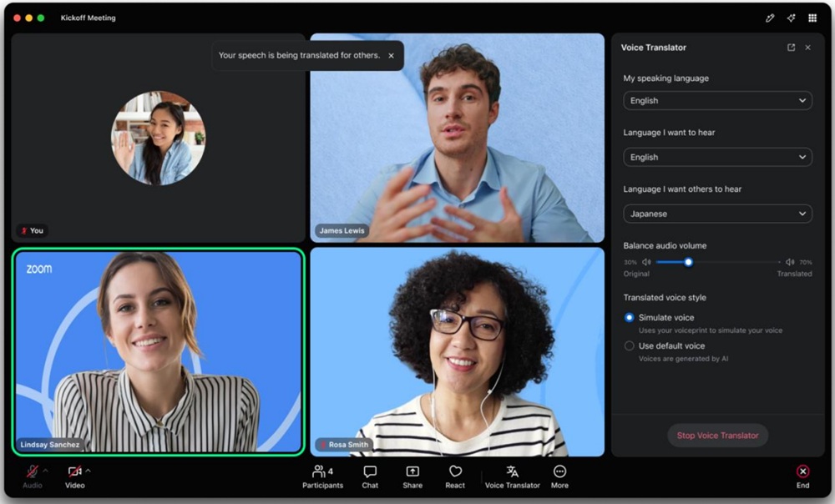Open the React emoji menu
This screenshot has height=504, width=835.
[455, 476]
